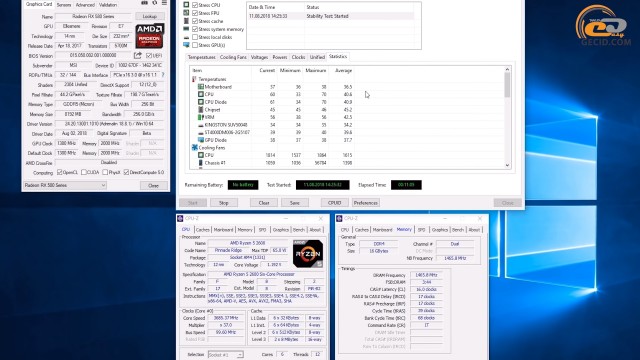
Task: Click the Stress cache icon
Action: (186, 21)
